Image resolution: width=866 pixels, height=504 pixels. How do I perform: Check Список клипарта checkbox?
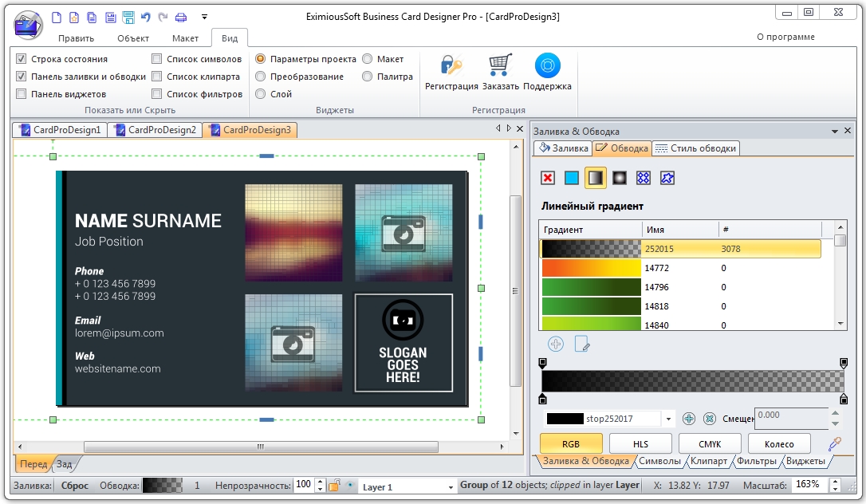click(157, 77)
